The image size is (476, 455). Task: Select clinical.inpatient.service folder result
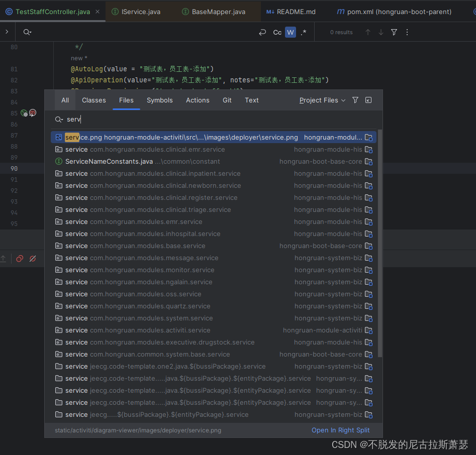214,173
